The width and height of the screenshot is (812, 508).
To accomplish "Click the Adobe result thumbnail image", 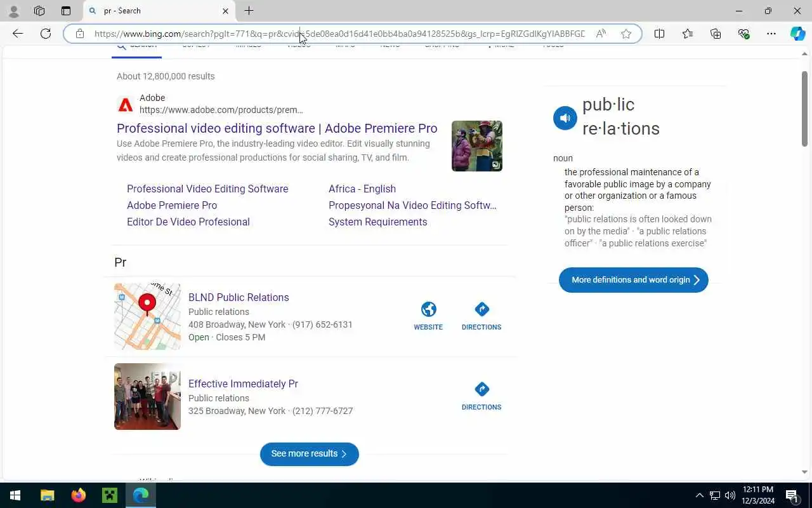I will pos(477,146).
